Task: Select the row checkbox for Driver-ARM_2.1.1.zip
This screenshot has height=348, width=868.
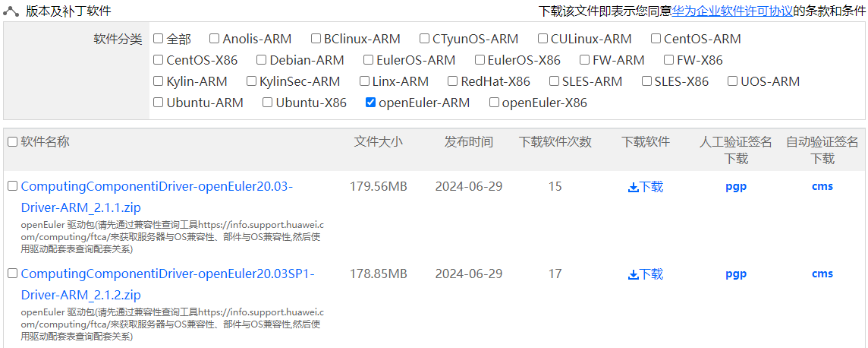Action: [12, 186]
